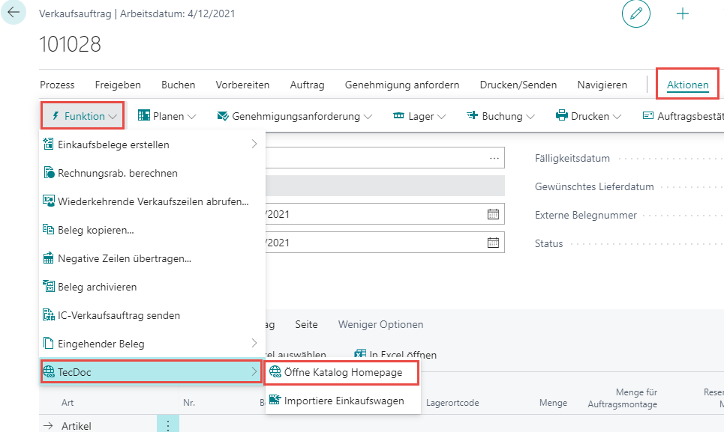This screenshot has height=432, width=724.
Task: Choose Beleg kopieren entry
Action: pos(152,230)
